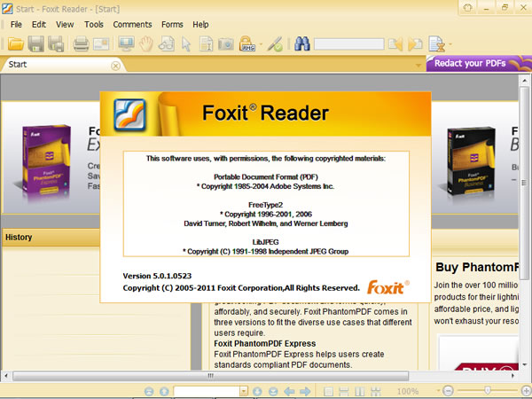Select the Hand tool

click(x=145, y=43)
